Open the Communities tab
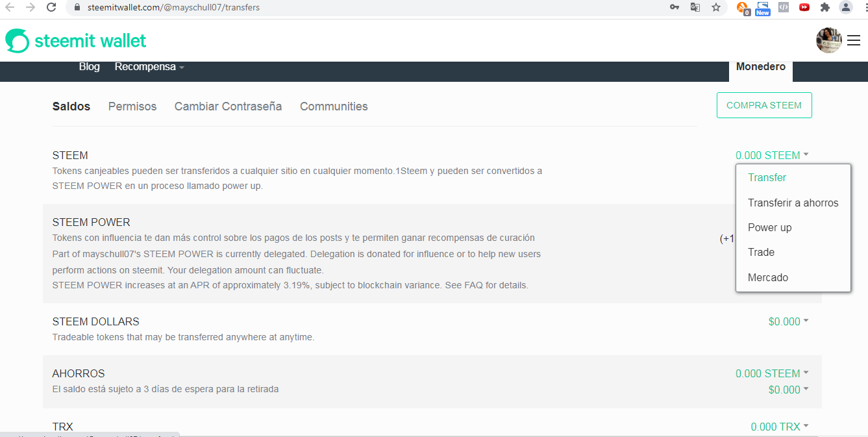The width and height of the screenshot is (868, 437). tap(334, 106)
